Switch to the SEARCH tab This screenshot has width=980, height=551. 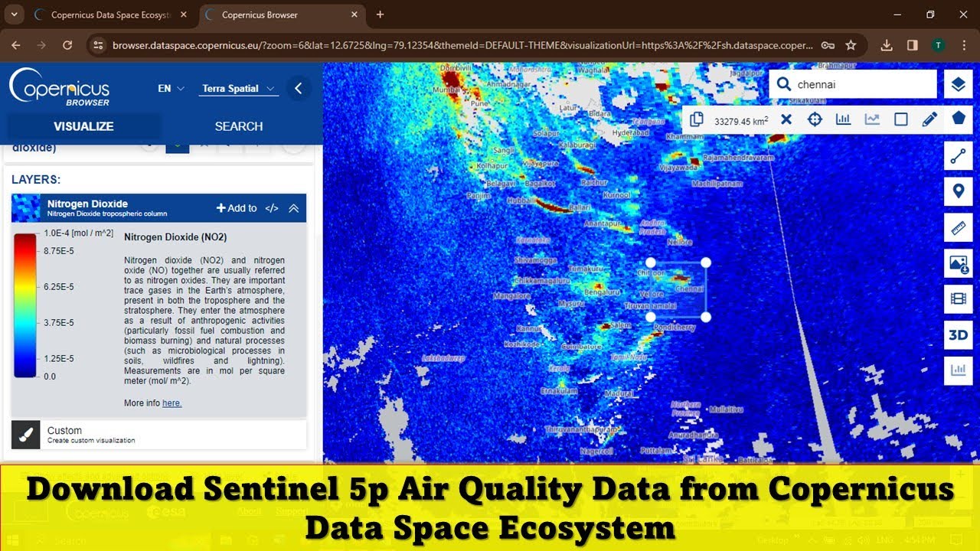click(239, 126)
